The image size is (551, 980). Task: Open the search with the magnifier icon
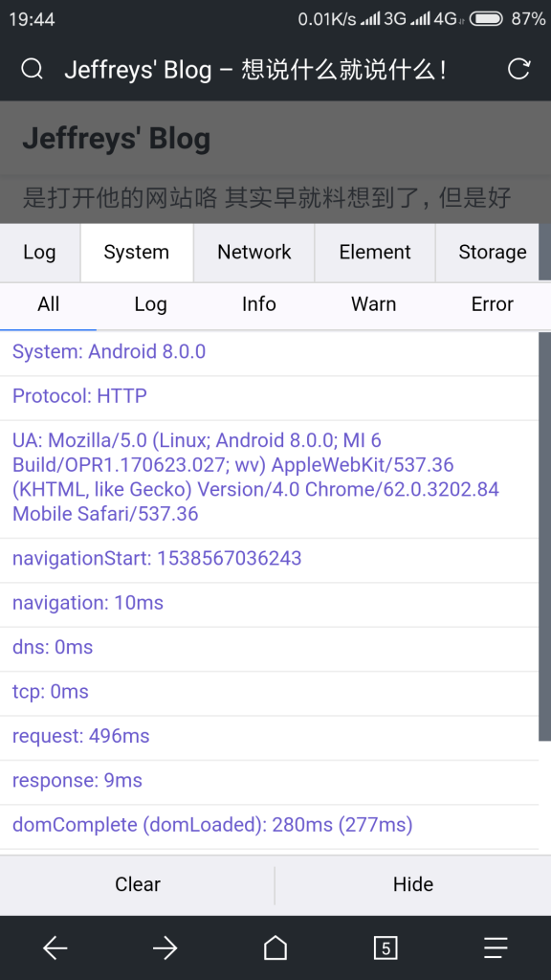coord(30,68)
